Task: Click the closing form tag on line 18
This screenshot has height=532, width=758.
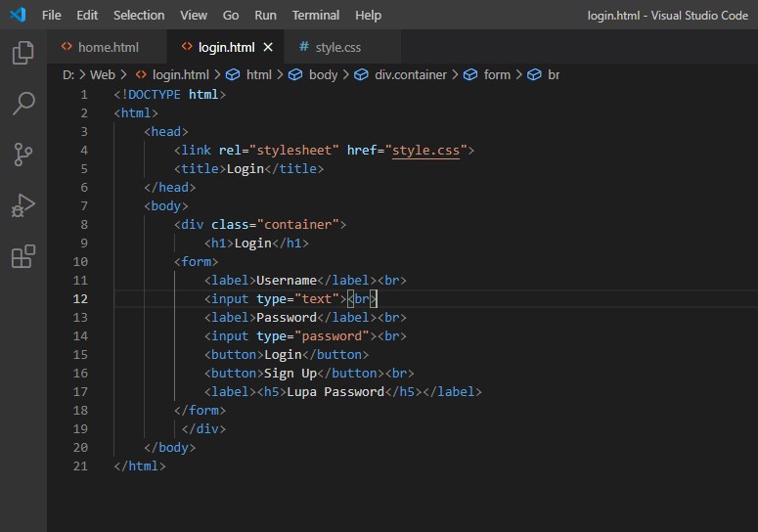Action: pyautogui.click(x=200, y=410)
